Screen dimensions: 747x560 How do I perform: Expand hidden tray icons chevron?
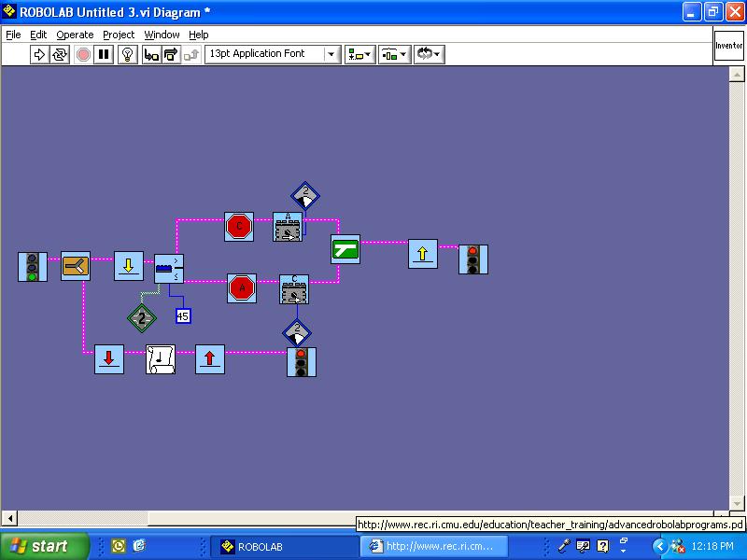659,546
